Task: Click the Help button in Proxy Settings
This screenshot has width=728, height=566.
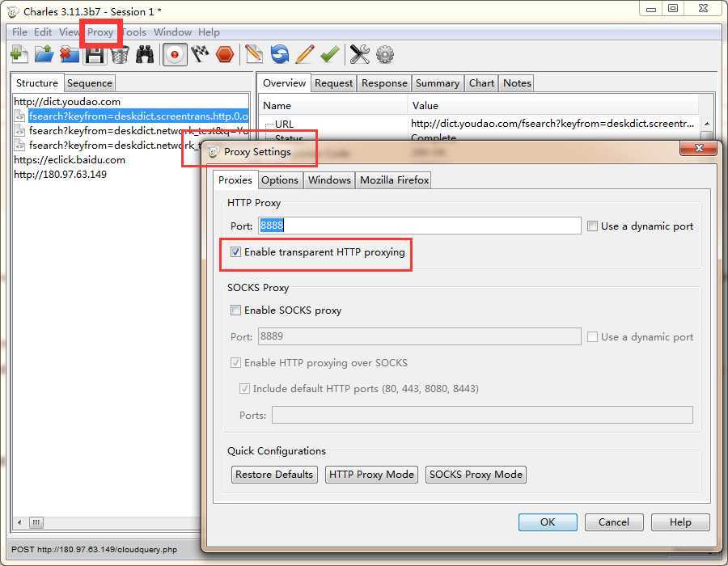Action: tap(680, 522)
